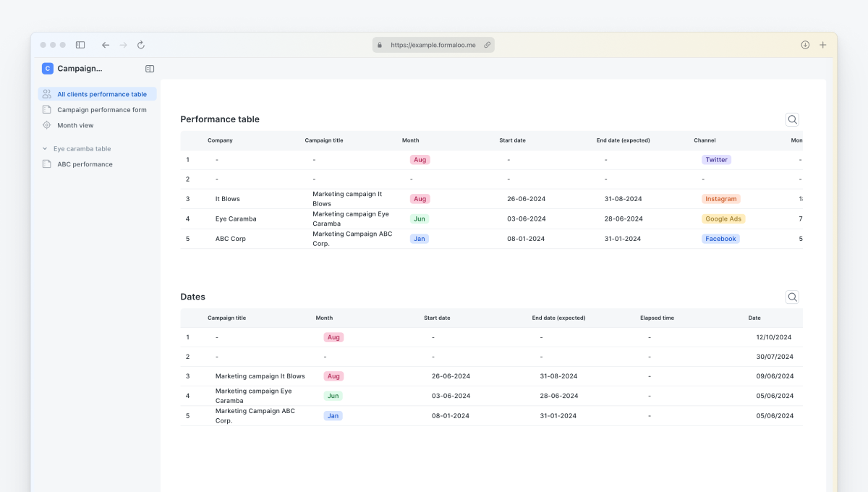Click Aug tag in Performance table row 1
Screen dimensions: 868x492
420,160
